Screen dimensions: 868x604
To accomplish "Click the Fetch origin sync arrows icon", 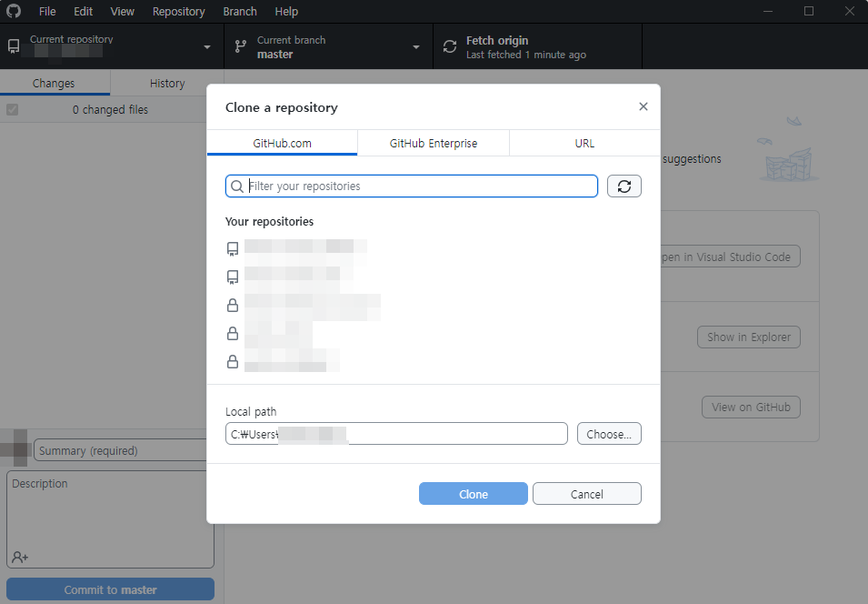I will click(x=450, y=46).
